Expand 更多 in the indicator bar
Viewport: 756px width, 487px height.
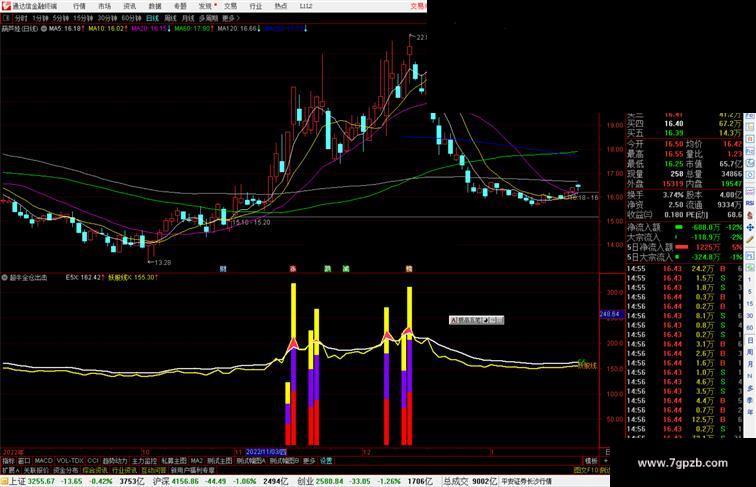coord(309,461)
